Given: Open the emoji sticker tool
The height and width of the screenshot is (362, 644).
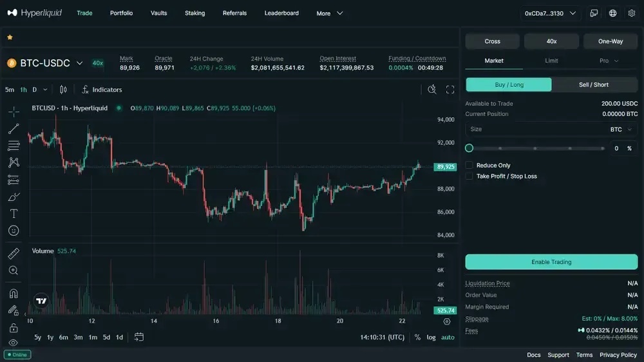Looking at the screenshot, I should [x=14, y=231].
